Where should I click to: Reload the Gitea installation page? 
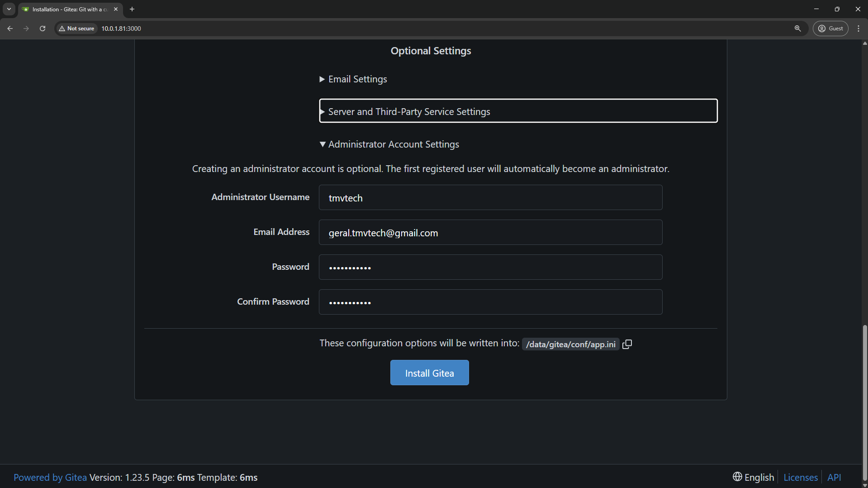43,29
